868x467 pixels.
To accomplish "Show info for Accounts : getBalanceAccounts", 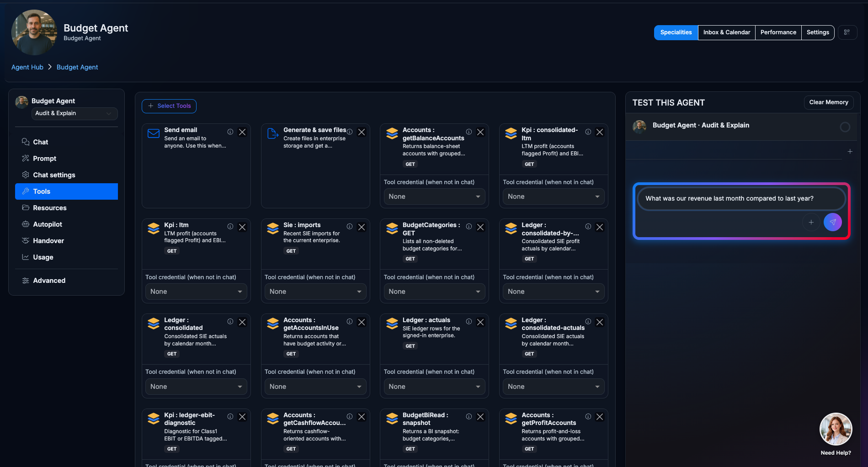I will click(469, 132).
